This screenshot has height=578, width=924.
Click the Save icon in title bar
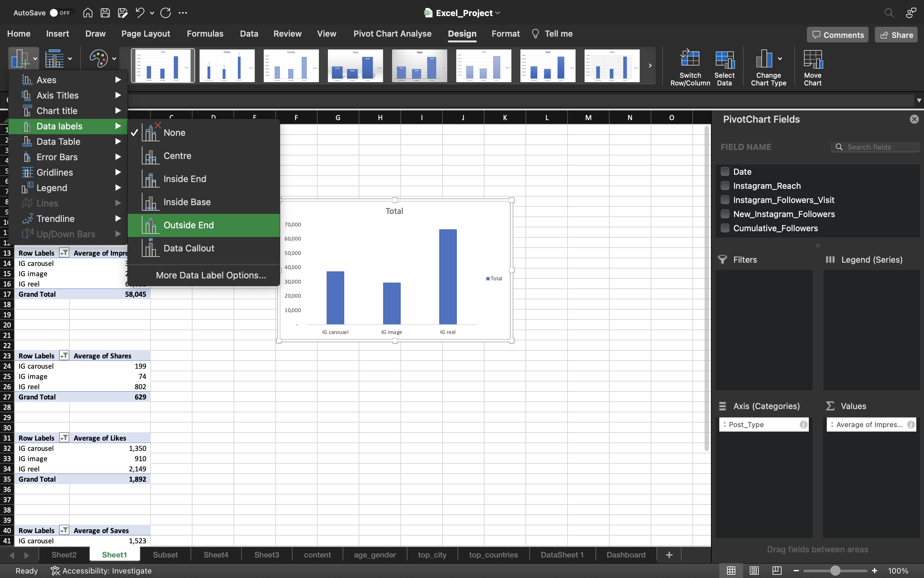click(105, 13)
